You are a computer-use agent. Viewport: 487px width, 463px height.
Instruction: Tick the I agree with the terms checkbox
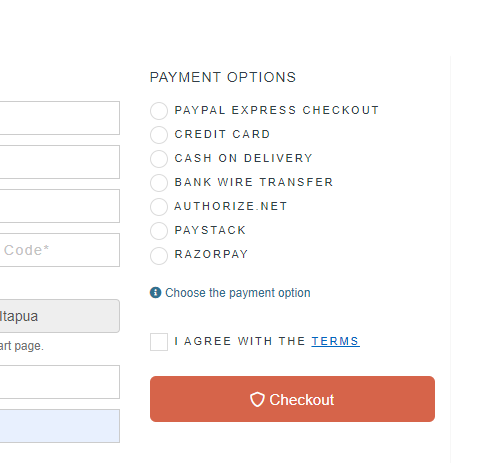pyautogui.click(x=159, y=342)
